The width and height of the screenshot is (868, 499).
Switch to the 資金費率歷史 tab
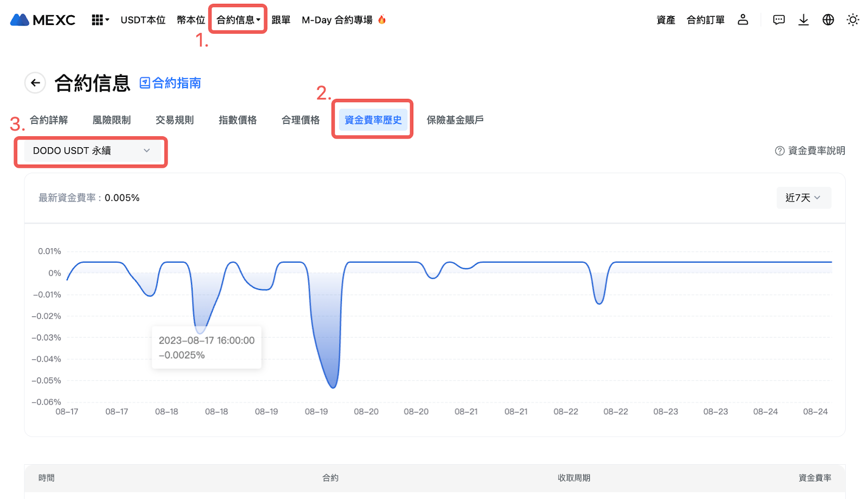pos(373,120)
